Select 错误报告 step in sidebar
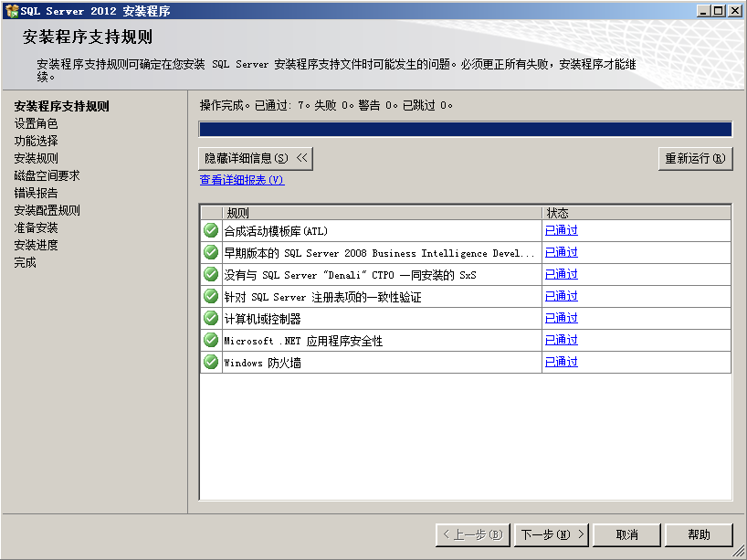The width and height of the screenshot is (747, 560). tap(36, 193)
